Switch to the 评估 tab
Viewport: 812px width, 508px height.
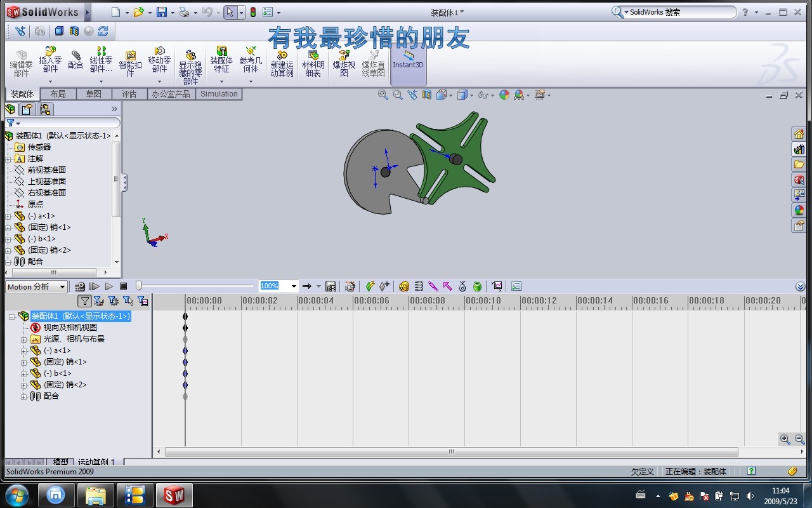[x=129, y=94]
